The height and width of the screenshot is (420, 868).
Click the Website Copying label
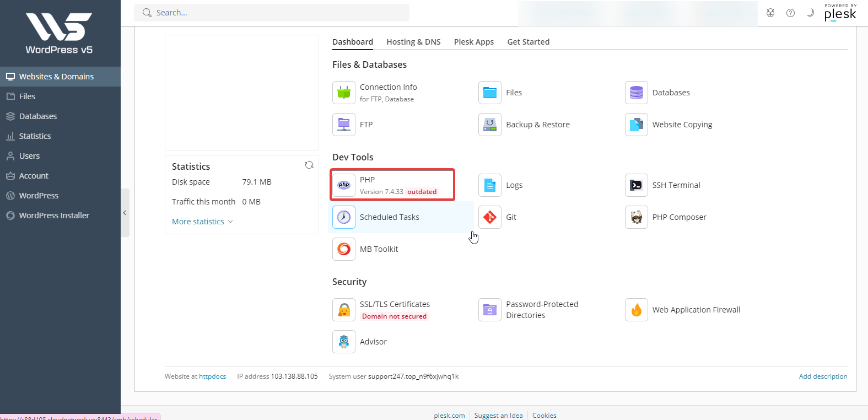coord(682,125)
